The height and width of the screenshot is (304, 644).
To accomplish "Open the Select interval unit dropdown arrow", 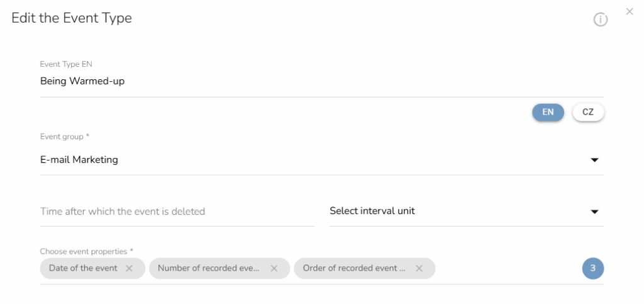I will [x=594, y=211].
